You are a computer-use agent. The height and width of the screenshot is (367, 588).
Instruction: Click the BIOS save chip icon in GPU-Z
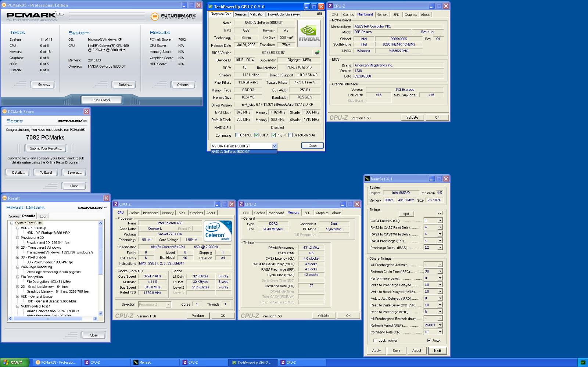coord(317,53)
